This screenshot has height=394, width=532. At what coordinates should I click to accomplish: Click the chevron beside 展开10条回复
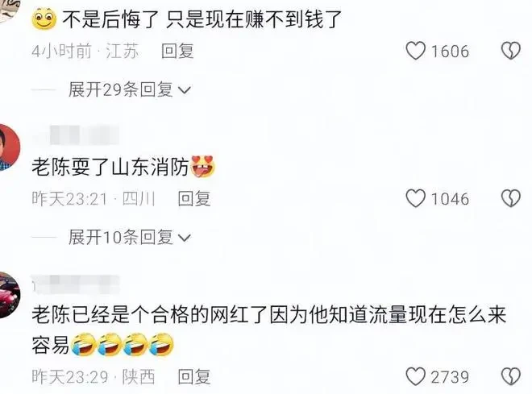(x=185, y=238)
